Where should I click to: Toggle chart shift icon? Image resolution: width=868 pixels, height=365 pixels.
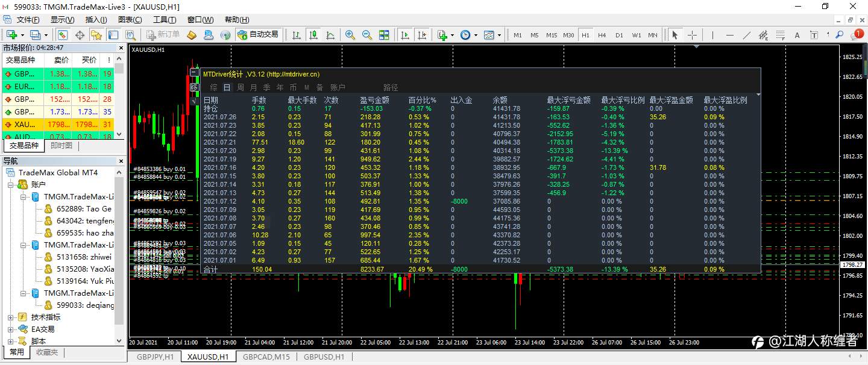coord(422,35)
